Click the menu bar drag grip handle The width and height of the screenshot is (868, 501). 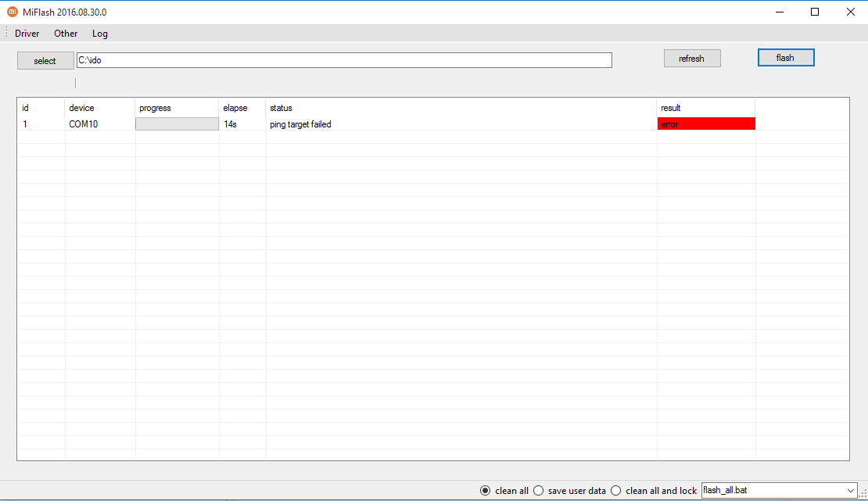click(6, 33)
